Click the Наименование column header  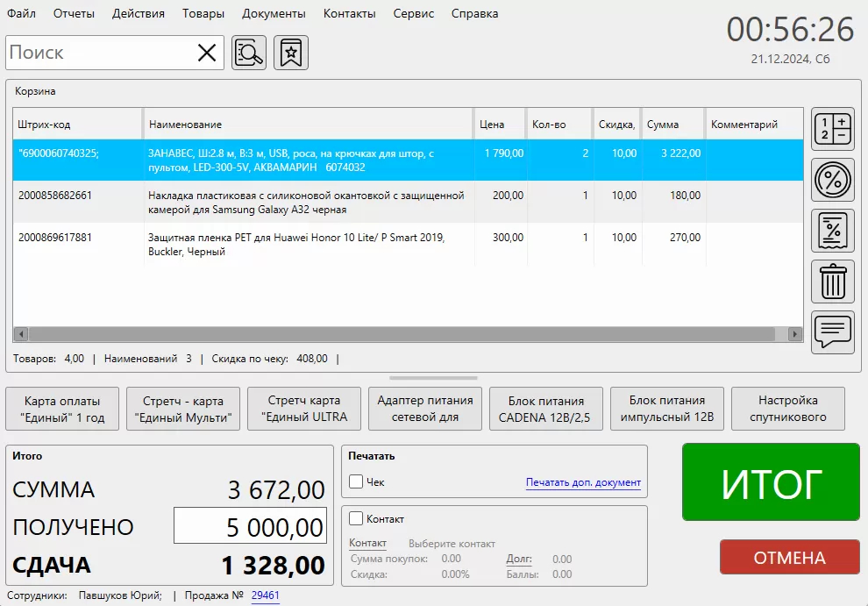click(x=309, y=124)
